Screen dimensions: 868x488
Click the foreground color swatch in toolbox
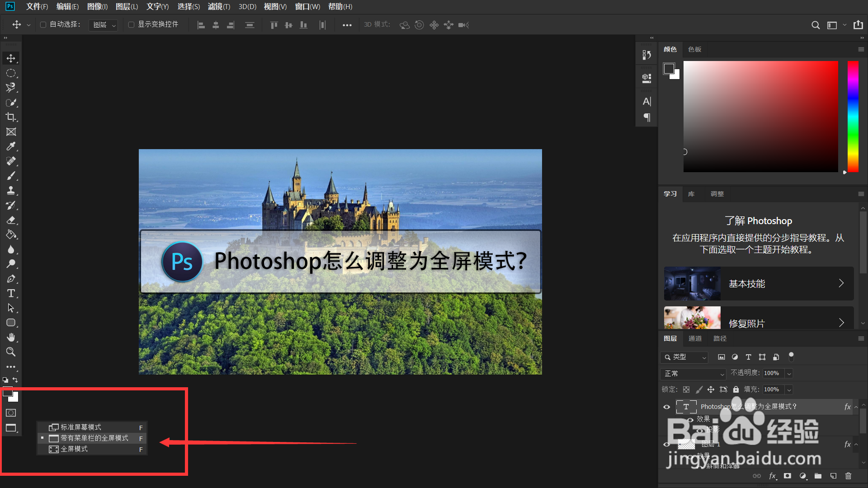(x=8, y=393)
